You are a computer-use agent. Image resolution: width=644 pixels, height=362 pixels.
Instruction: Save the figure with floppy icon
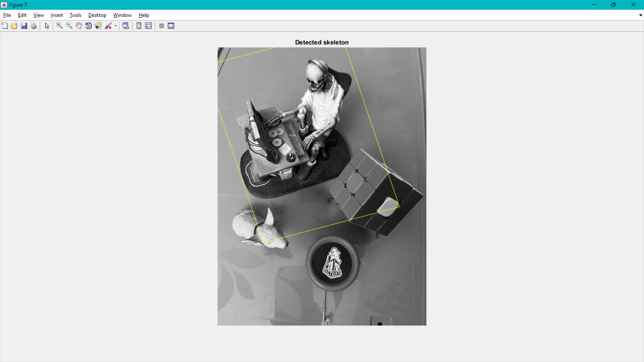(24, 26)
